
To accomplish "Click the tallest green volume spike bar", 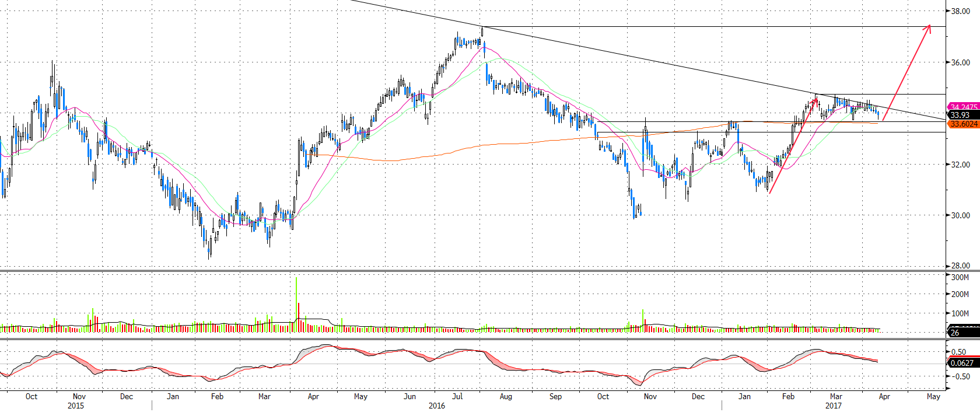I will pyautogui.click(x=296, y=304).
